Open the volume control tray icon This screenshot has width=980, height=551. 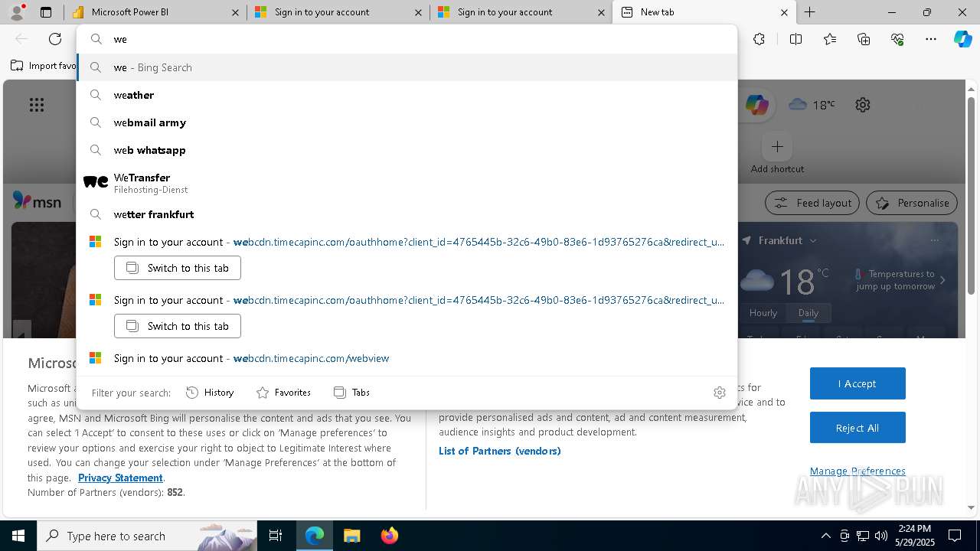point(881,536)
